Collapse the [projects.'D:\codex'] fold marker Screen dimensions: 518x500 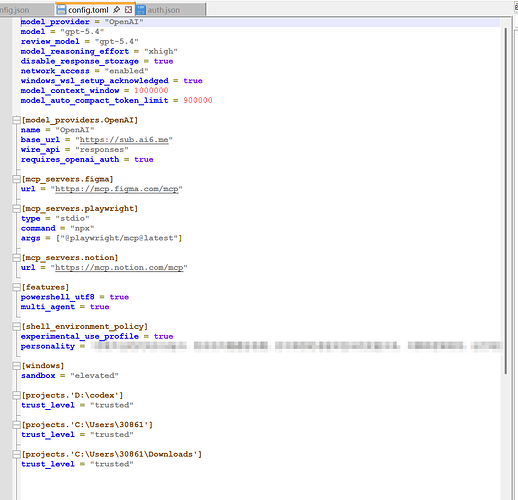click(16, 395)
